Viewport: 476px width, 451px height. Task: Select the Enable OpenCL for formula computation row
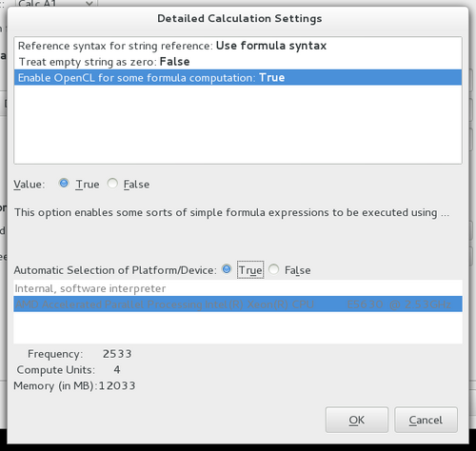(238, 77)
